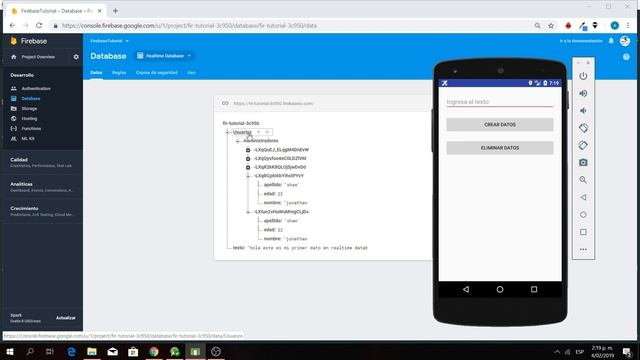Open emulator extended controls three-dots icon

click(x=583, y=249)
